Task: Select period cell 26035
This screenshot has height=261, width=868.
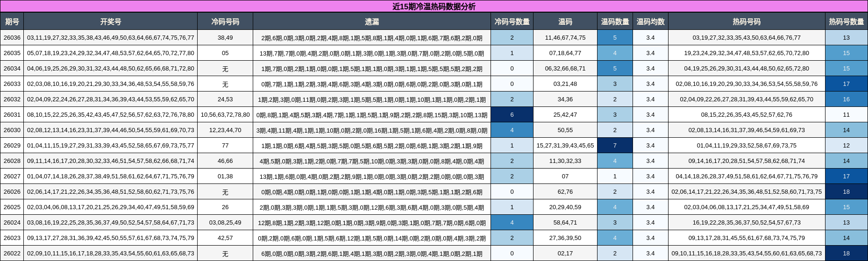Action: tap(12, 53)
